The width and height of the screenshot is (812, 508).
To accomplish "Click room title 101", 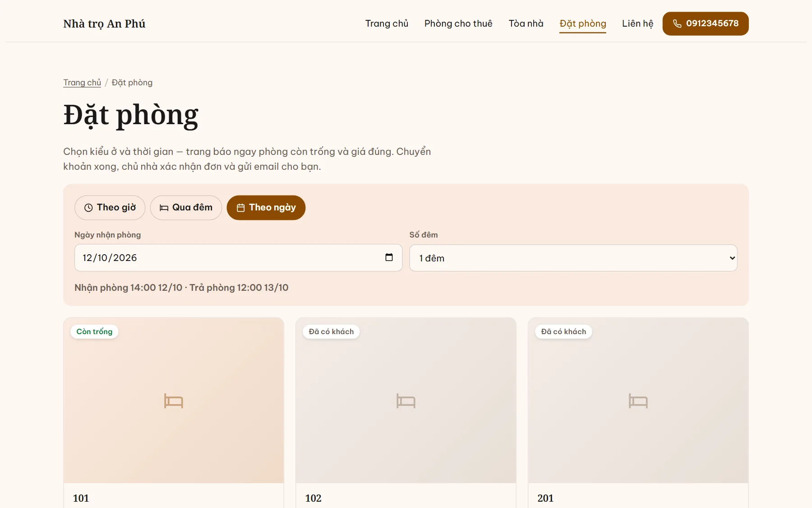I will (81, 498).
